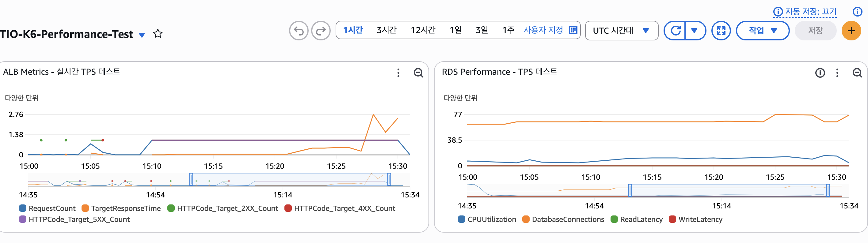This screenshot has height=243, width=868.
Task: Open refresh interval options dropdown
Action: click(695, 31)
